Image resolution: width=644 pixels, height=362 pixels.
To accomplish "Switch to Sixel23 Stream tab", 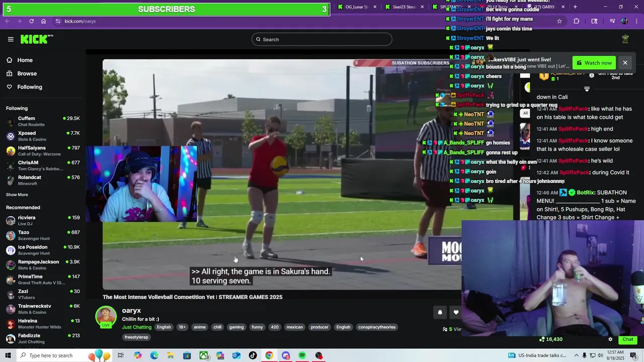I will click(404, 7).
